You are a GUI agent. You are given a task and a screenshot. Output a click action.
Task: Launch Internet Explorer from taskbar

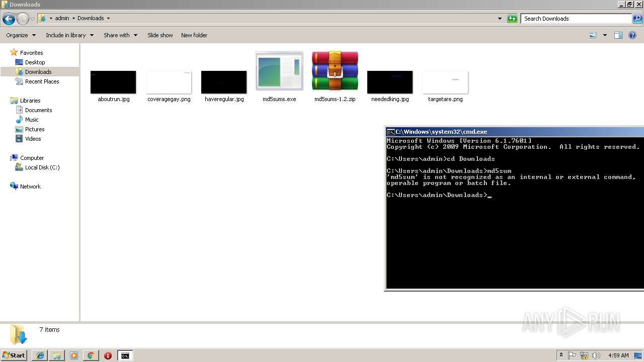40,355
